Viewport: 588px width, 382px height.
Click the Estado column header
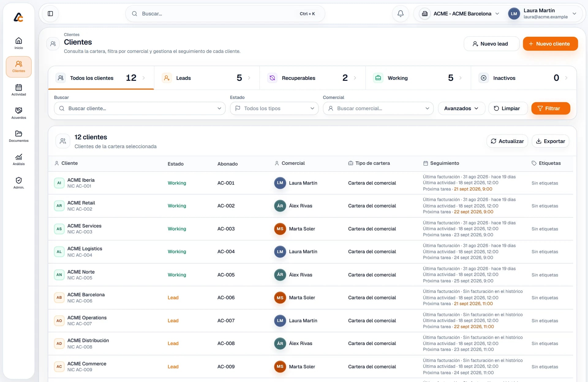[x=175, y=164]
